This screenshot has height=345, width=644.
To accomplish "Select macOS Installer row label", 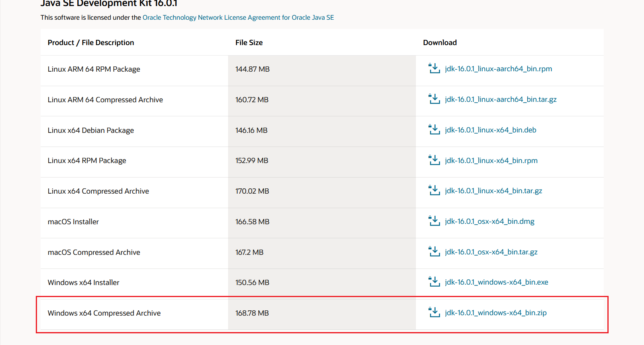I will pyautogui.click(x=73, y=222).
